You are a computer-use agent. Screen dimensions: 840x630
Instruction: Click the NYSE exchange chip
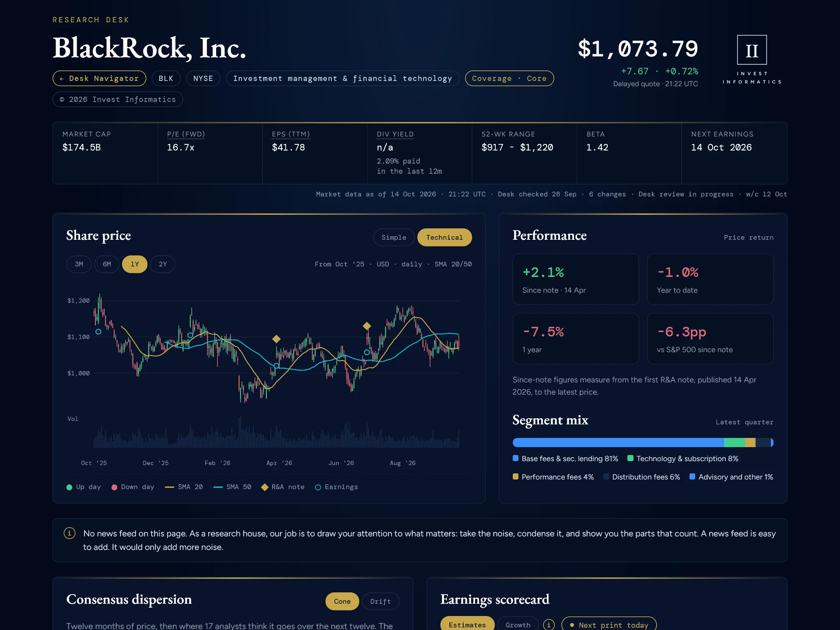click(203, 78)
